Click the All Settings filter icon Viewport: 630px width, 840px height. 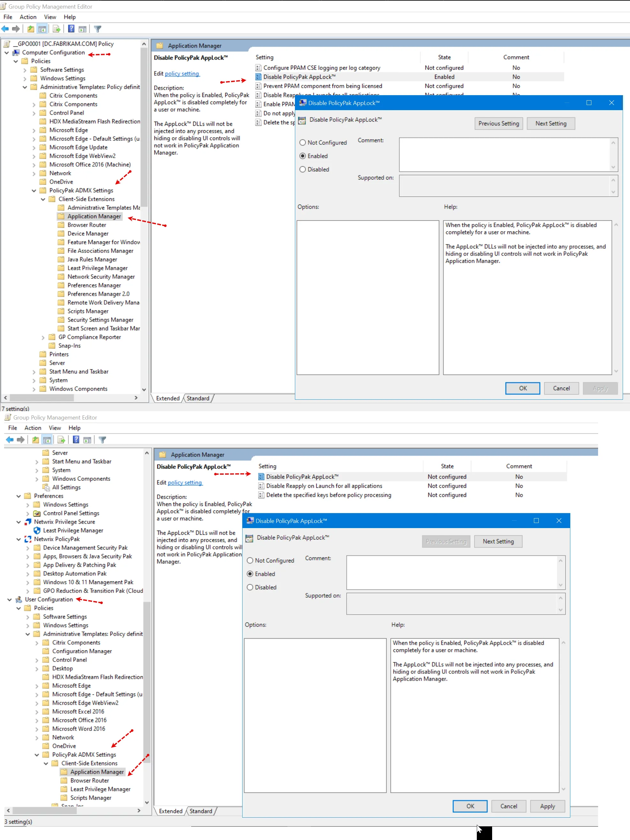pos(46,487)
